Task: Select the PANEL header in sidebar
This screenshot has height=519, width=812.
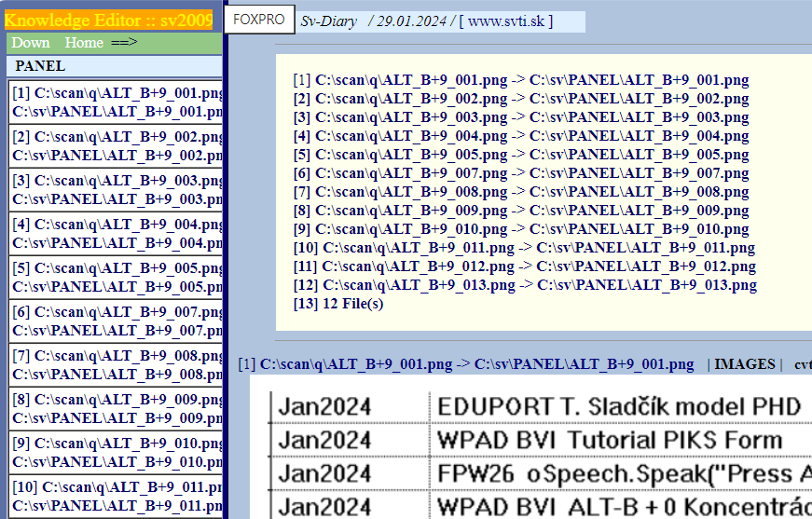Action: 40,66
